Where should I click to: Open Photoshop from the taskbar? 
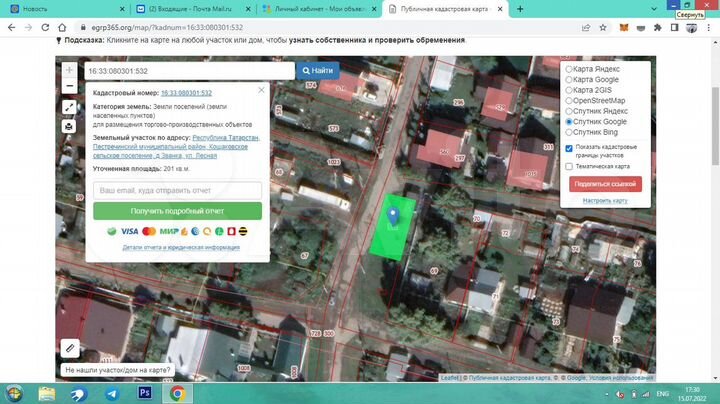coord(144,393)
